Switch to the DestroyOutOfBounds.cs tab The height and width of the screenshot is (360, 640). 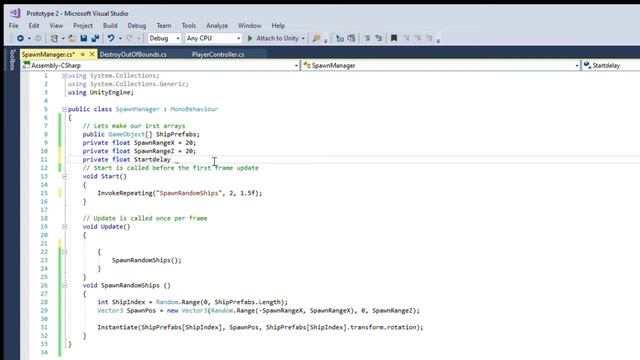tap(133, 54)
